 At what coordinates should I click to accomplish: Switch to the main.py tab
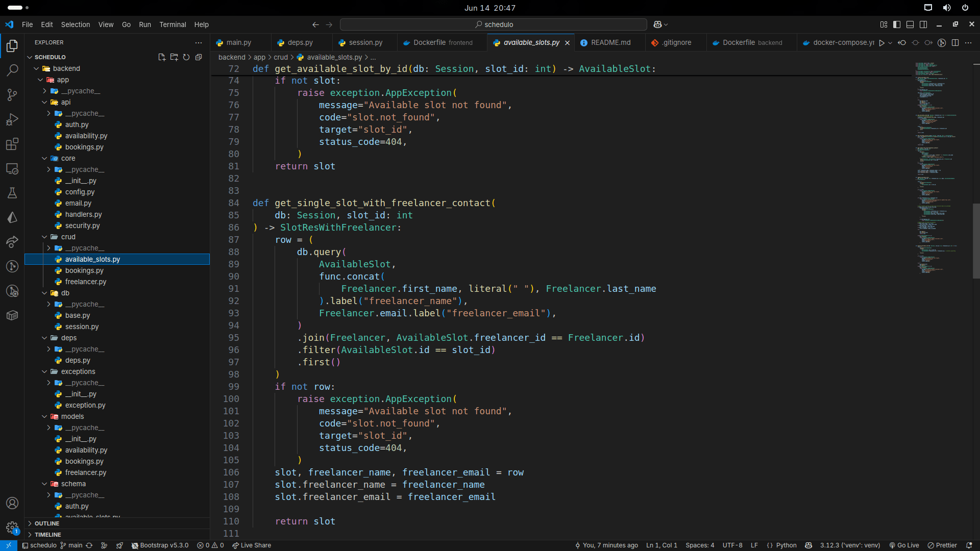tap(238, 43)
